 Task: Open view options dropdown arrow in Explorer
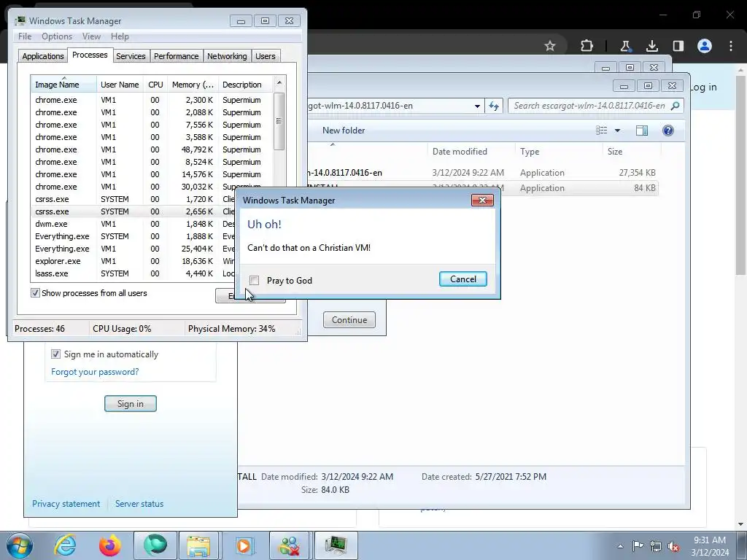pos(617,131)
